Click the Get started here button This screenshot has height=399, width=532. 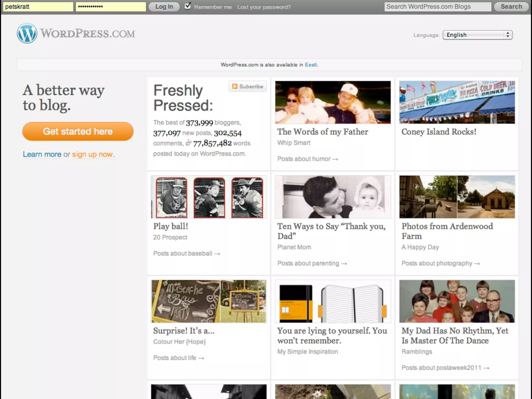(78, 131)
